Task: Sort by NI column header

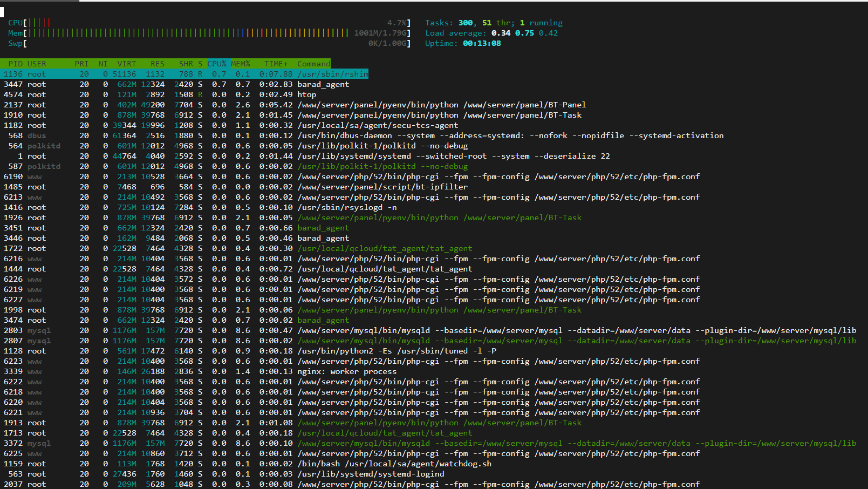Action: [x=103, y=64]
